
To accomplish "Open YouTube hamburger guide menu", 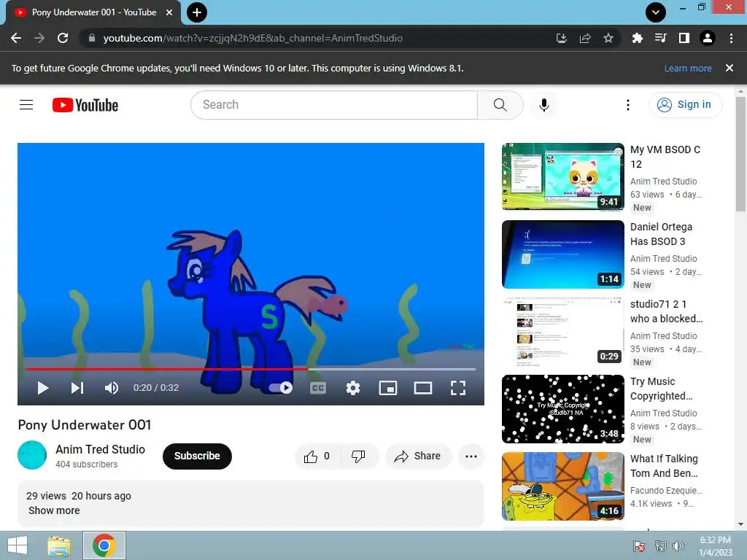I will pyautogui.click(x=26, y=105).
